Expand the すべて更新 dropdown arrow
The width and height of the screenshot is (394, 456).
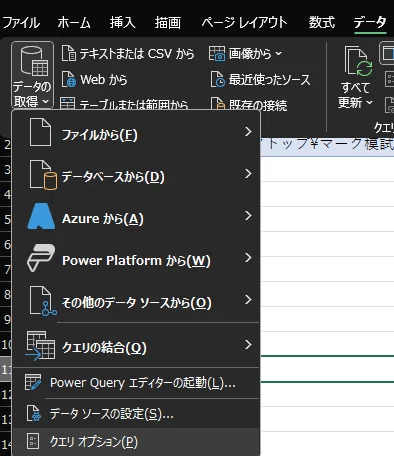(369, 103)
